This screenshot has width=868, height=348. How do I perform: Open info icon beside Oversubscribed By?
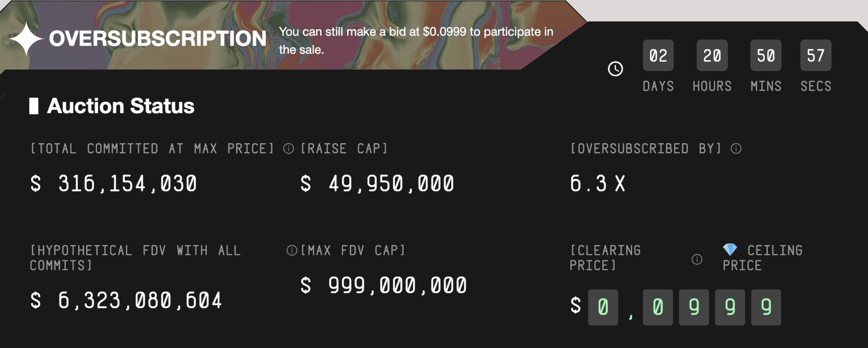736,149
